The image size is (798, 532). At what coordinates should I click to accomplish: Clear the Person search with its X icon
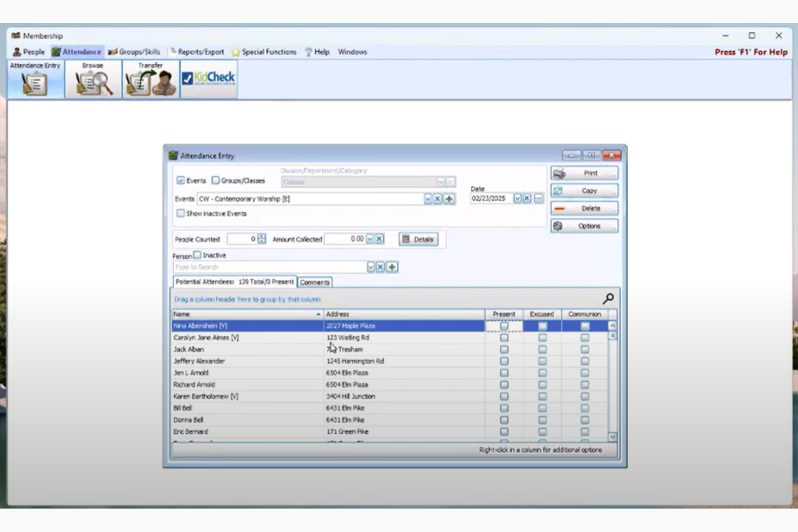[381, 267]
